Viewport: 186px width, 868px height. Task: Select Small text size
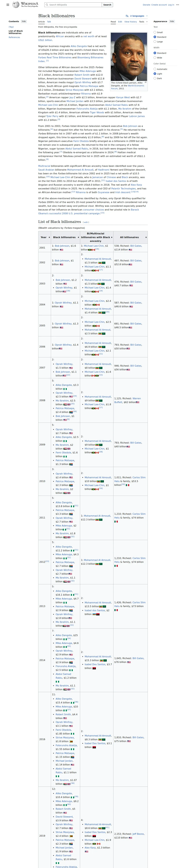pos(155,32)
